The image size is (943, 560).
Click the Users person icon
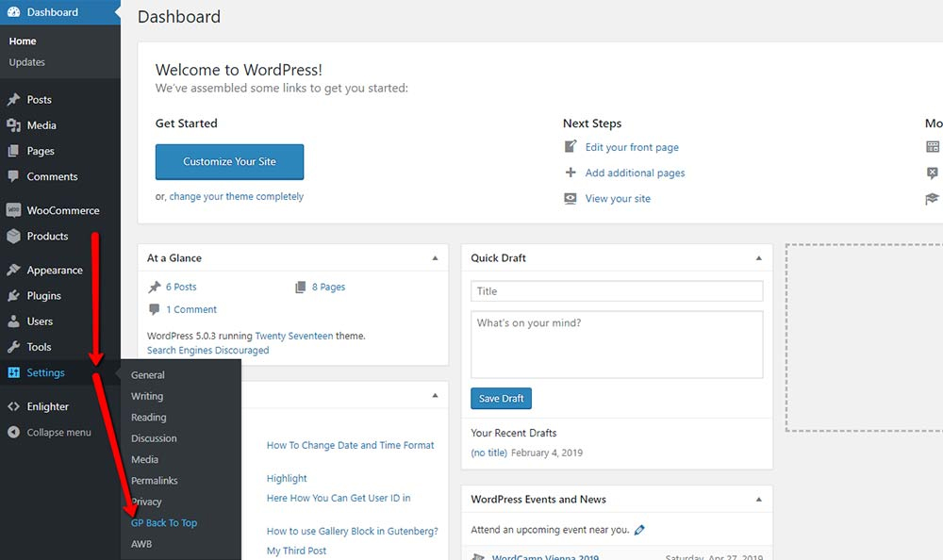[13, 321]
